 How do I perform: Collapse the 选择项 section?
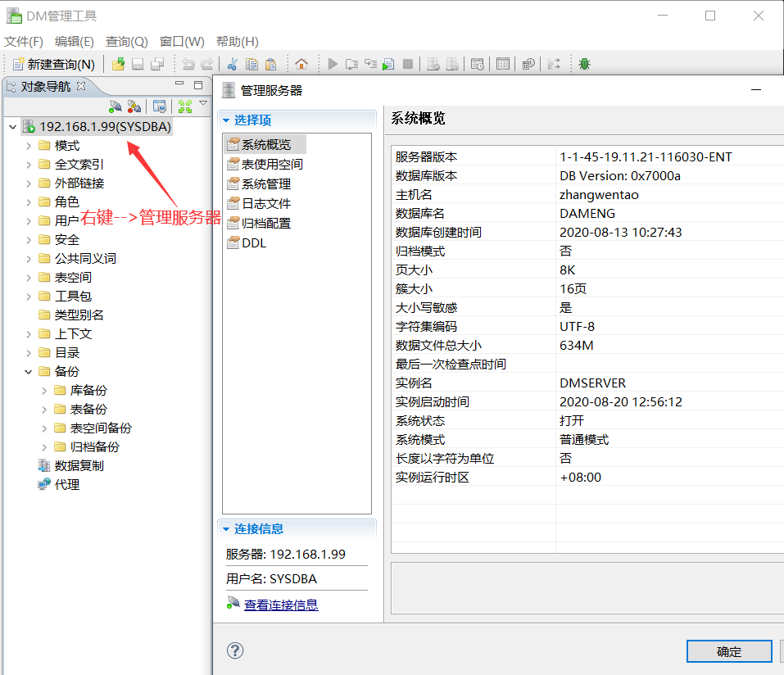[x=226, y=120]
